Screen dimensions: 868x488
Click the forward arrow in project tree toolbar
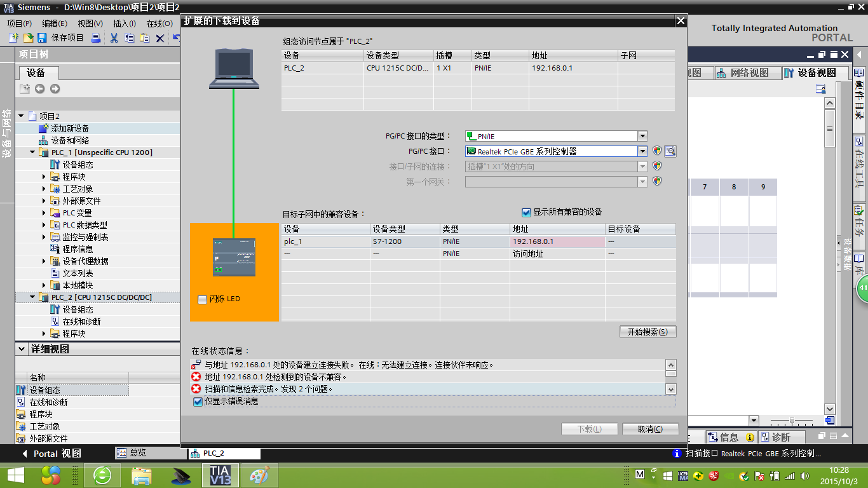(x=55, y=89)
